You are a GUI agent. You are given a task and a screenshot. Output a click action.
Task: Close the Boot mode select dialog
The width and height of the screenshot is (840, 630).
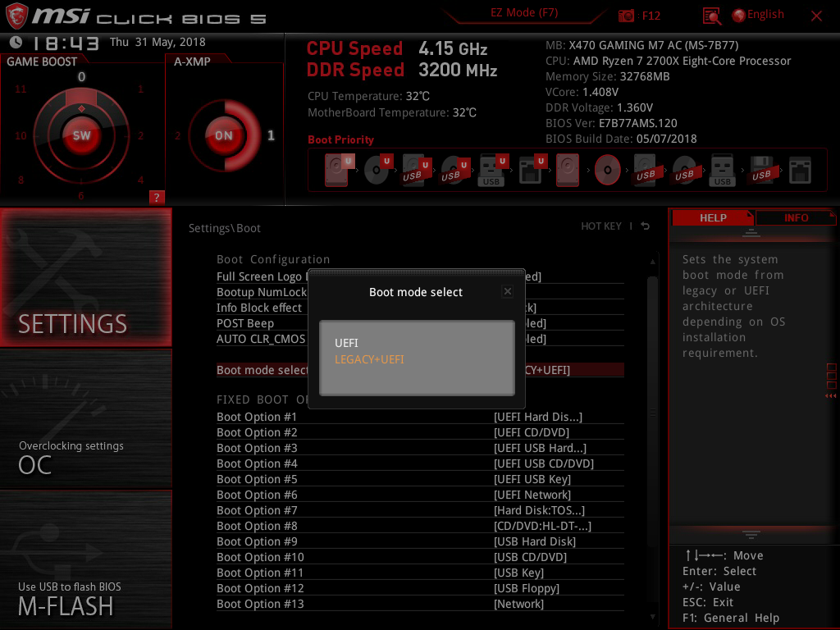pyautogui.click(x=507, y=291)
